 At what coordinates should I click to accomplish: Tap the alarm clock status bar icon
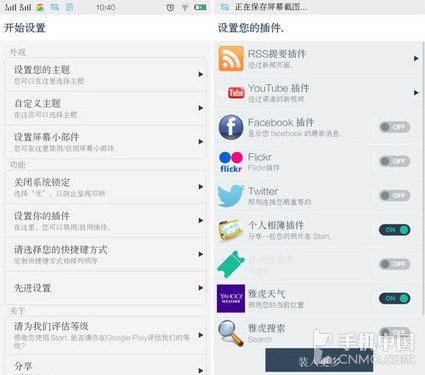(170, 7)
